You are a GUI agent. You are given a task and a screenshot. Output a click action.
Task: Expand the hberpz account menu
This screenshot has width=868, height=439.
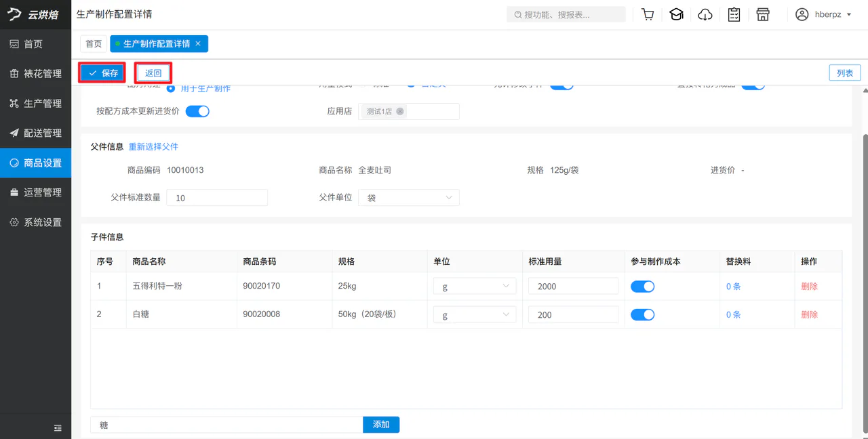click(823, 14)
